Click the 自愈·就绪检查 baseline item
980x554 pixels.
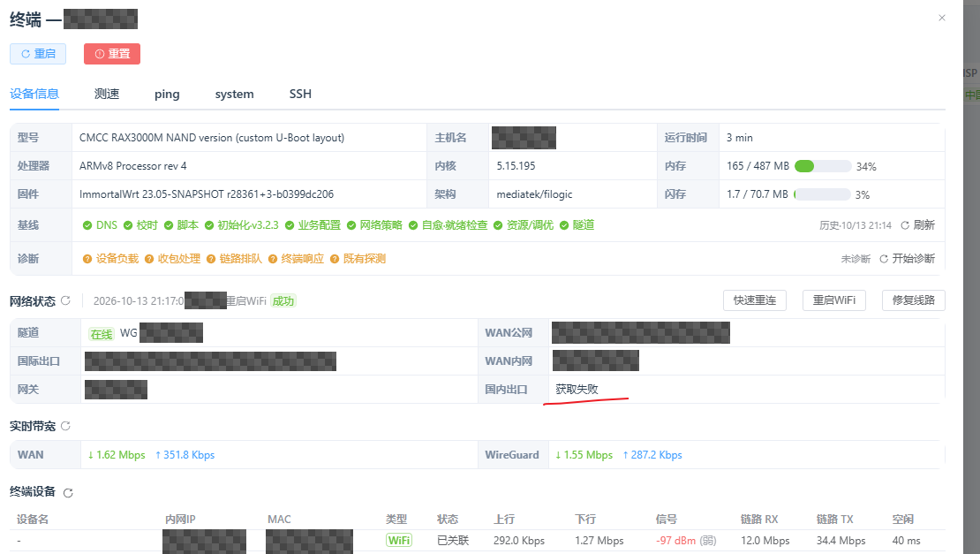coord(449,225)
